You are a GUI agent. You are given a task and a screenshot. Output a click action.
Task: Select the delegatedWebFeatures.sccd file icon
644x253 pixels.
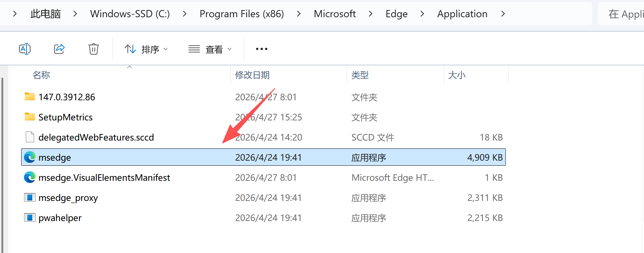pos(30,137)
